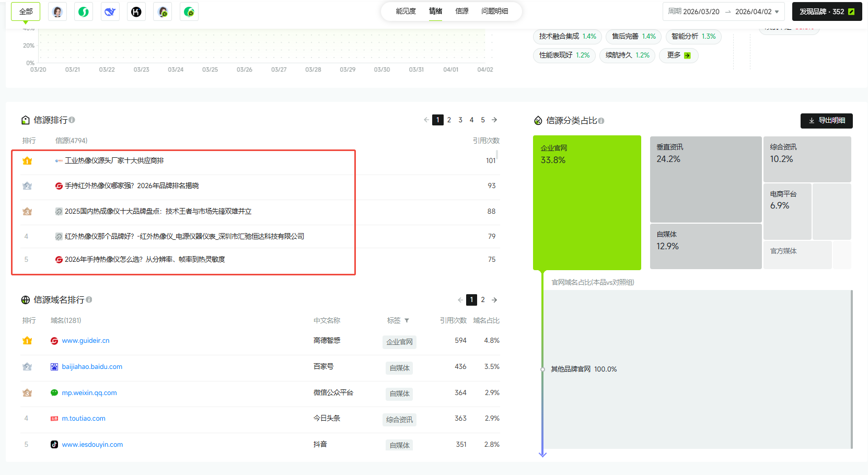
Task: Select the green swirl platform icon
Action: [x=84, y=11]
